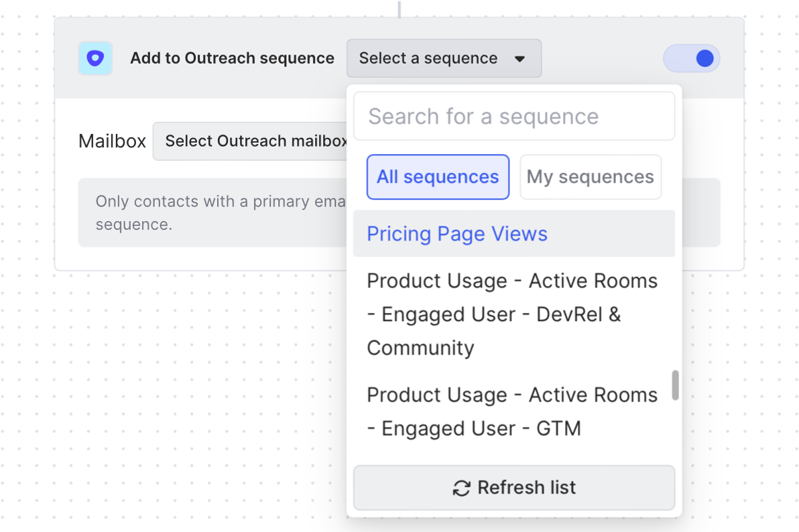The image size is (799, 532).
Task: Toggle the Outreach step enable switch
Action: point(692,58)
